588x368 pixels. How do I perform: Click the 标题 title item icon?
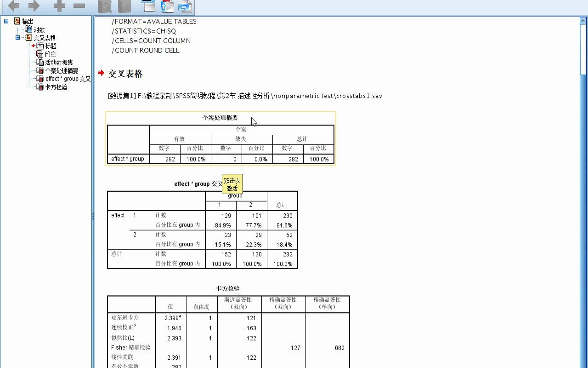coord(40,46)
